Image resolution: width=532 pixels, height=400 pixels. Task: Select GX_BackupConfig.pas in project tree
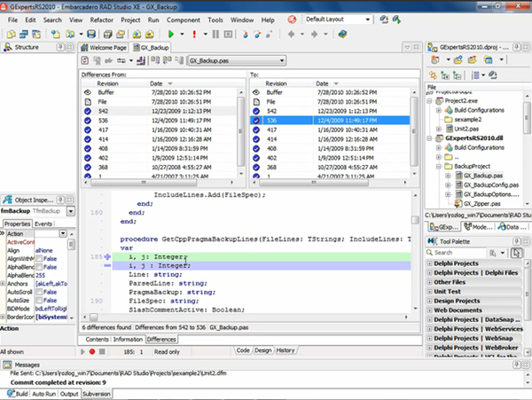click(x=492, y=185)
